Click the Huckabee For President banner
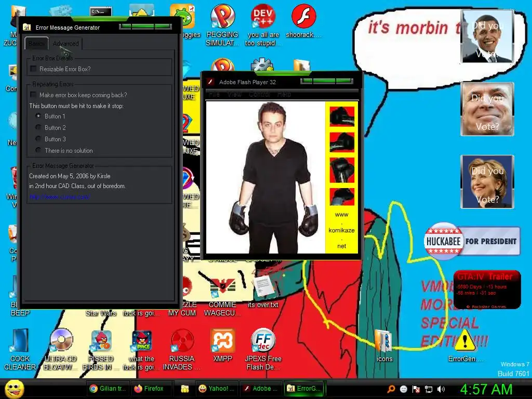 [472, 241]
